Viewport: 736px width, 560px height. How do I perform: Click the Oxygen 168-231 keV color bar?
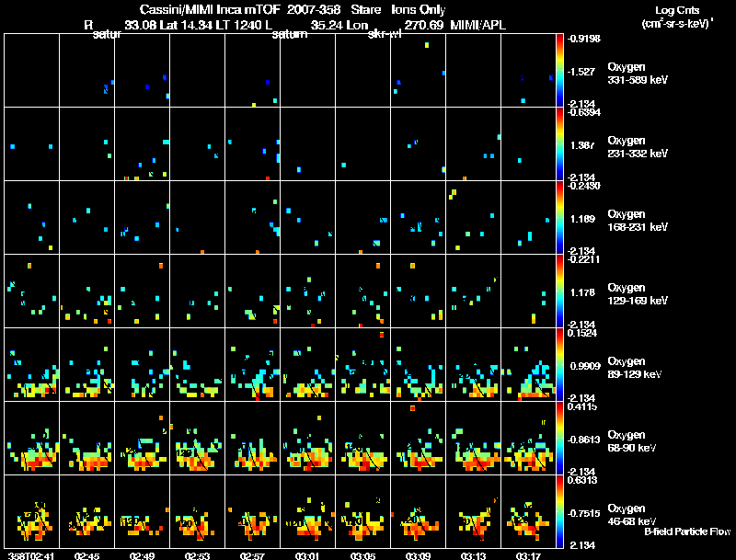559,218
